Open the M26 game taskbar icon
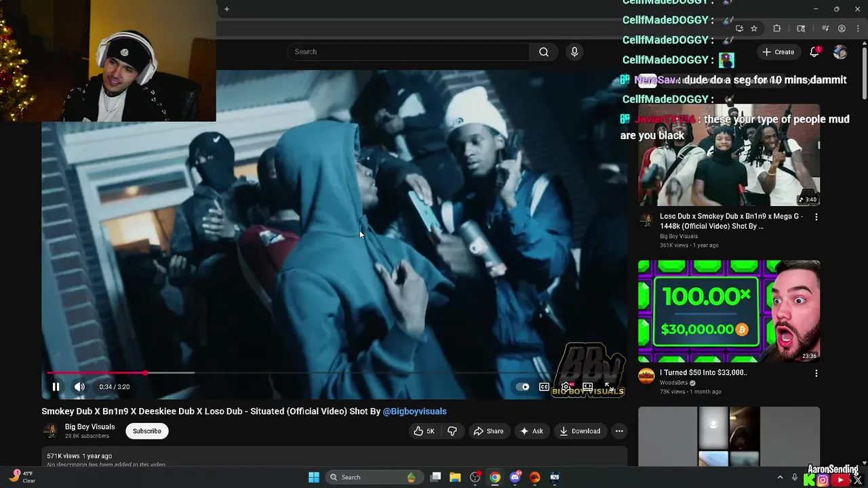The height and width of the screenshot is (488, 868). (555, 477)
